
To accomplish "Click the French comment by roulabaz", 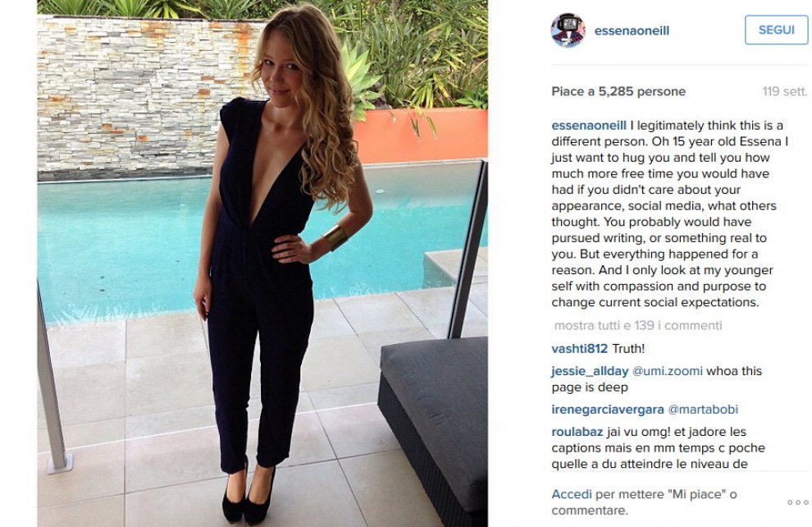I will click(x=658, y=447).
